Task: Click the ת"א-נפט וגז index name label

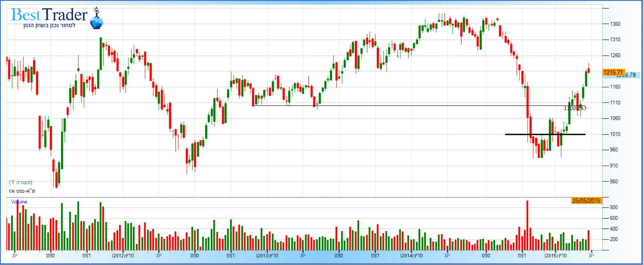Action: click(x=22, y=191)
